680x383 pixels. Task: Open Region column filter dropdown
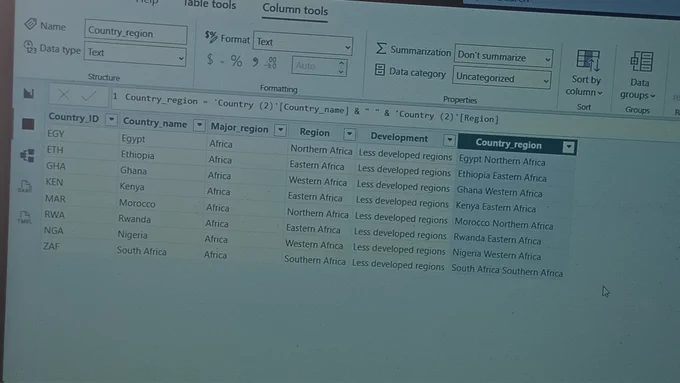[349, 134]
